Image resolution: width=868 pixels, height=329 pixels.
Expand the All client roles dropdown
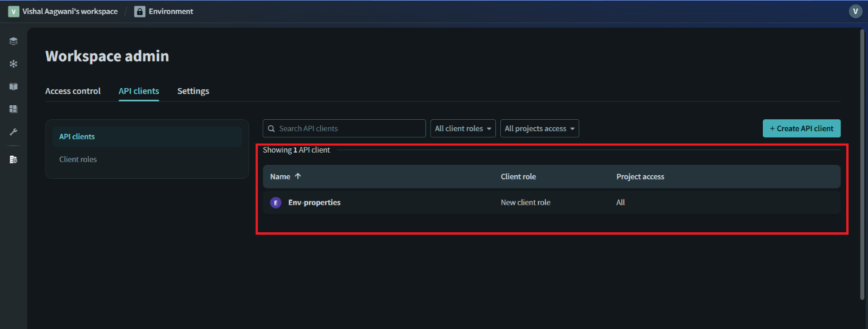(x=463, y=128)
